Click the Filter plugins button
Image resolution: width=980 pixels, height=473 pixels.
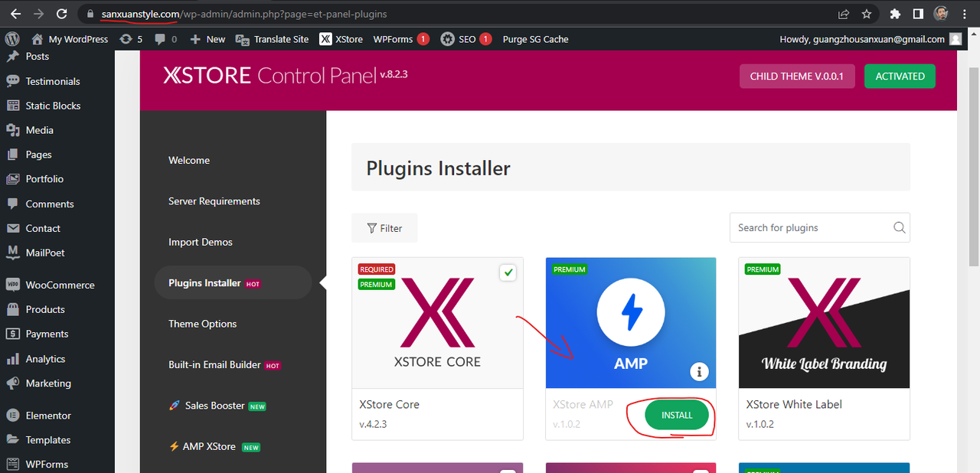tap(384, 228)
